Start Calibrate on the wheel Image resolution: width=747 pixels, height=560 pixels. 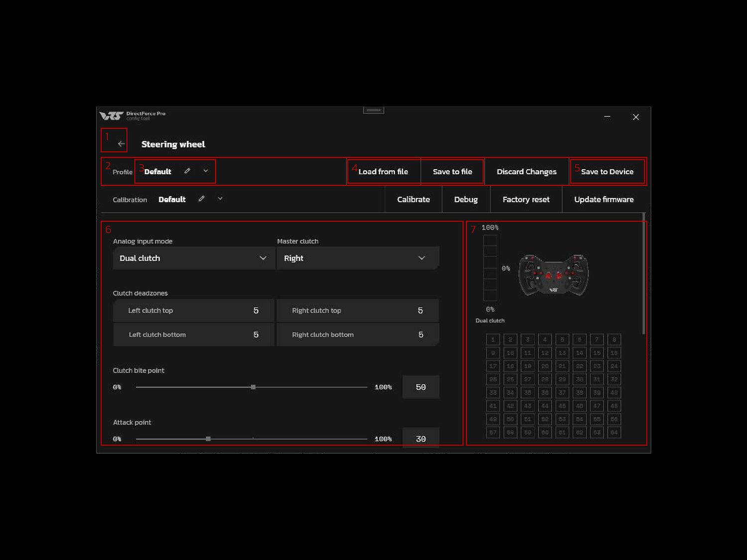[413, 200]
